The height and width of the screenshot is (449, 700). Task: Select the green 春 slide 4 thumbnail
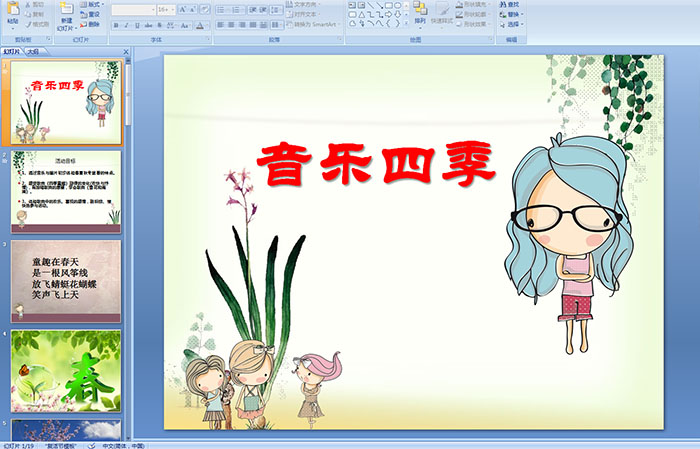pyautogui.click(x=66, y=370)
